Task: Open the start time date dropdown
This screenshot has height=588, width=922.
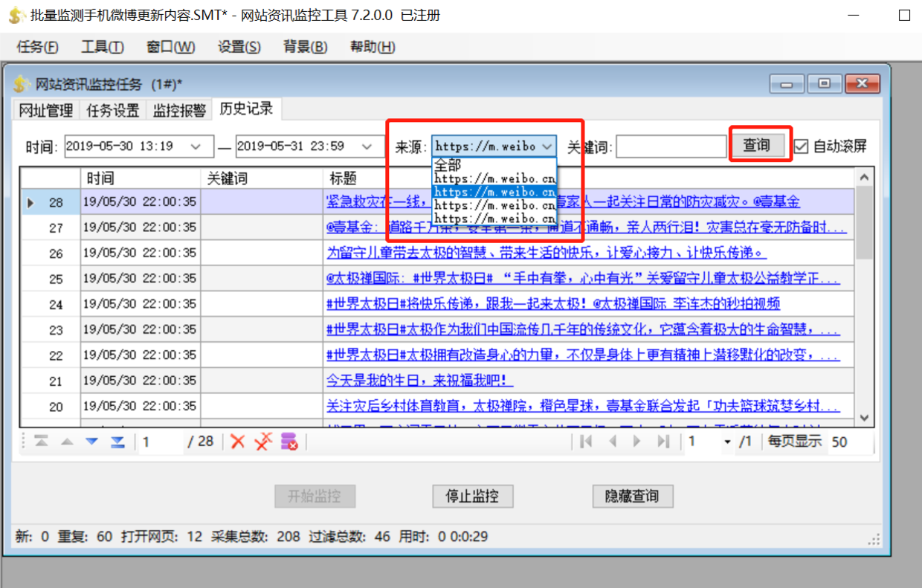Action: tap(197, 146)
